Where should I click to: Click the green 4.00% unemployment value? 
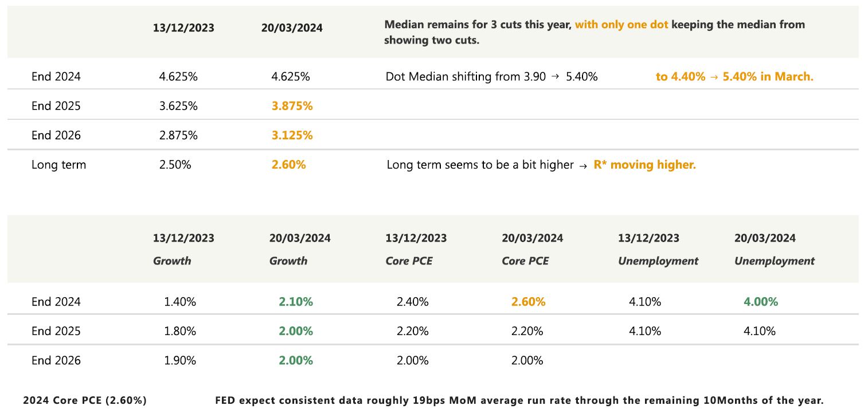click(761, 302)
